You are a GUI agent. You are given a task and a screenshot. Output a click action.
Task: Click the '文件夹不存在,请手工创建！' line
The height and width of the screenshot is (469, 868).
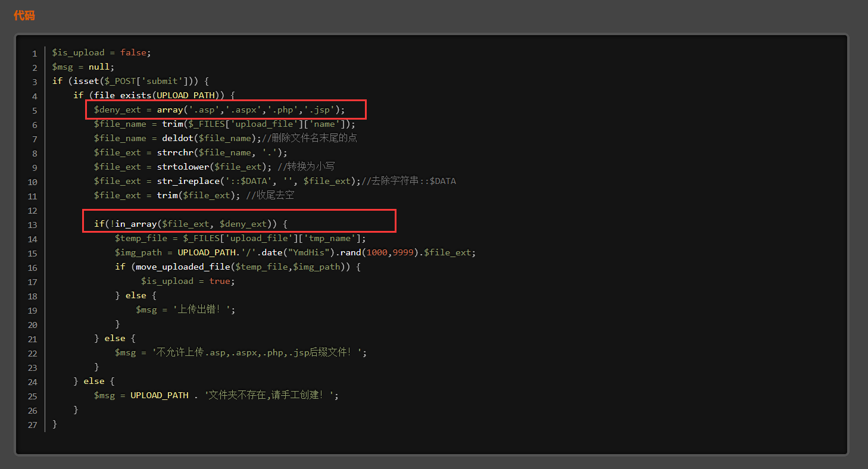(x=216, y=395)
